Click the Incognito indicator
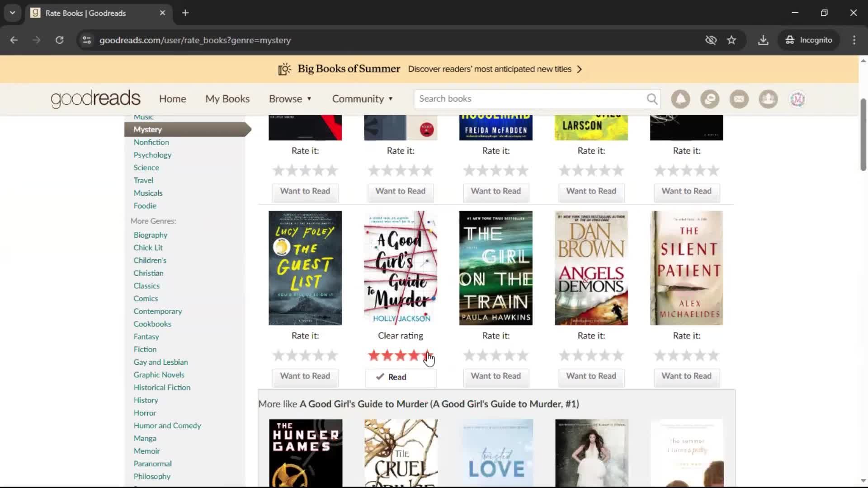The width and height of the screenshot is (868, 488). click(x=808, y=40)
